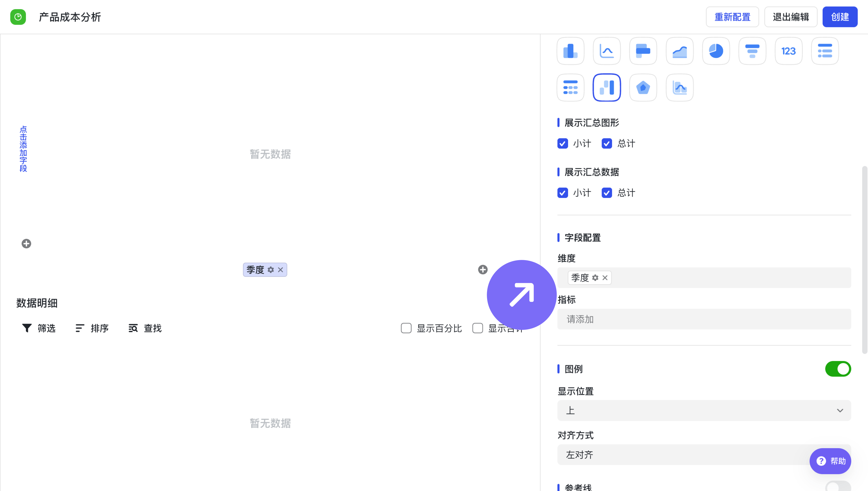868x491 pixels.
Task: Uncheck 小计 under 展示汇总图形
Action: pos(562,143)
